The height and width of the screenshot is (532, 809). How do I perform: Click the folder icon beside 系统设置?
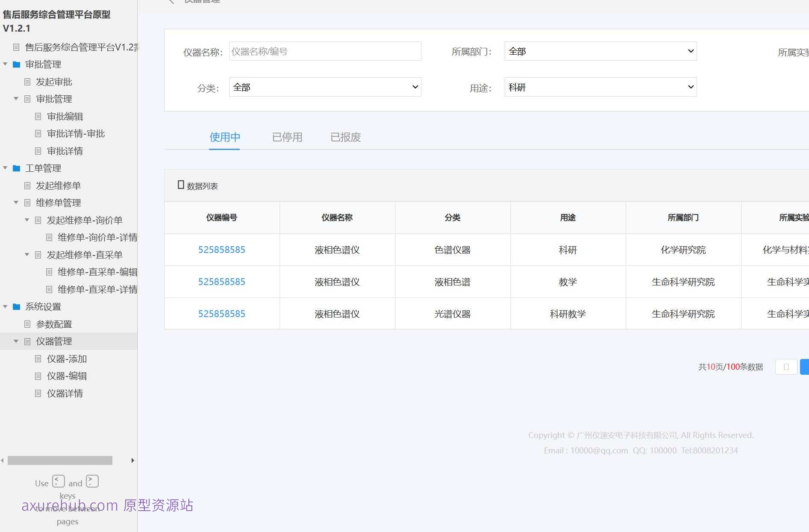point(16,306)
